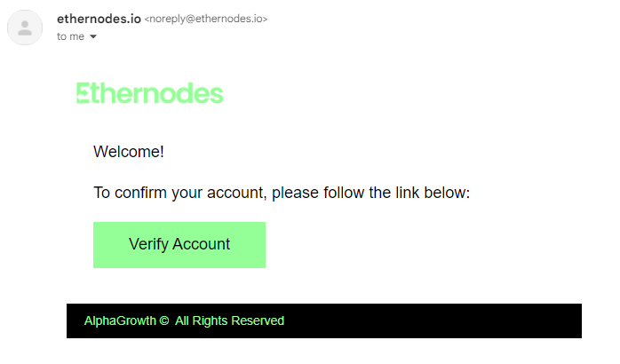Click the word "Verify" on the green button

tap(148, 245)
